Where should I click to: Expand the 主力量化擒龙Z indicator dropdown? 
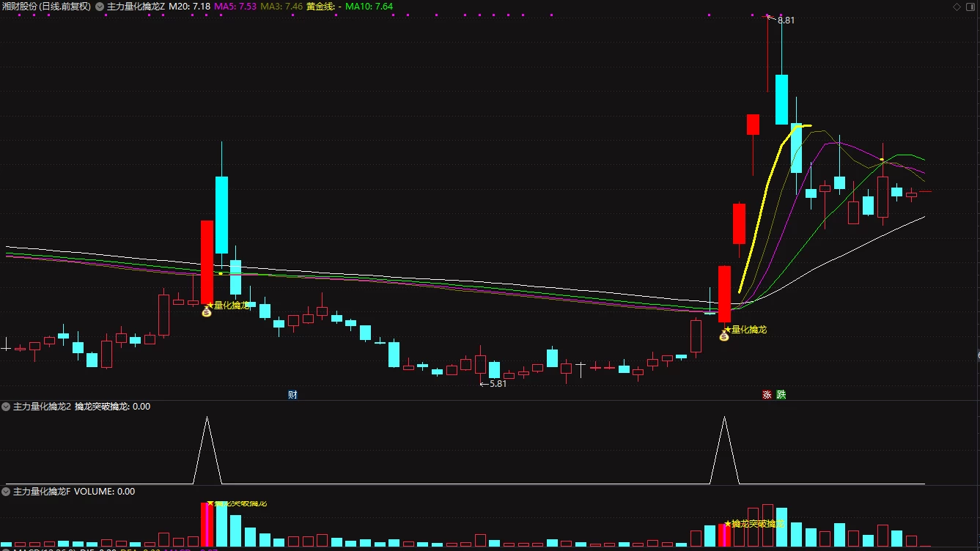pyautogui.click(x=100, y=7)
